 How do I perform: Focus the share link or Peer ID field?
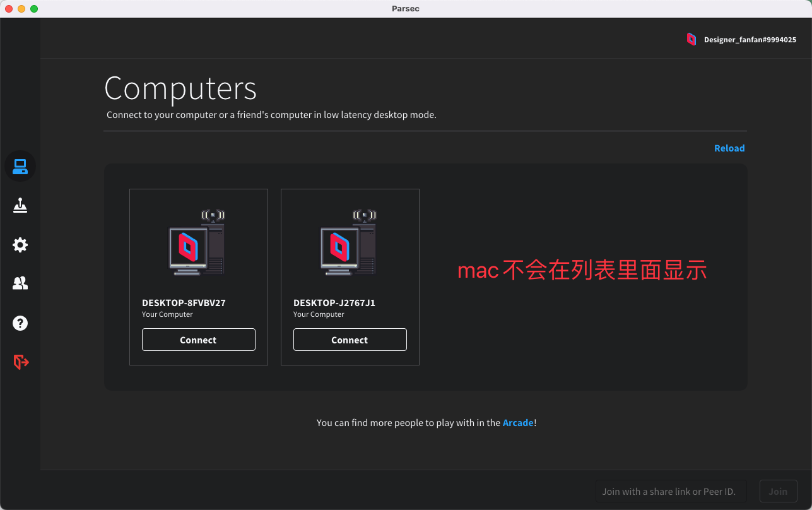[671, 491]
